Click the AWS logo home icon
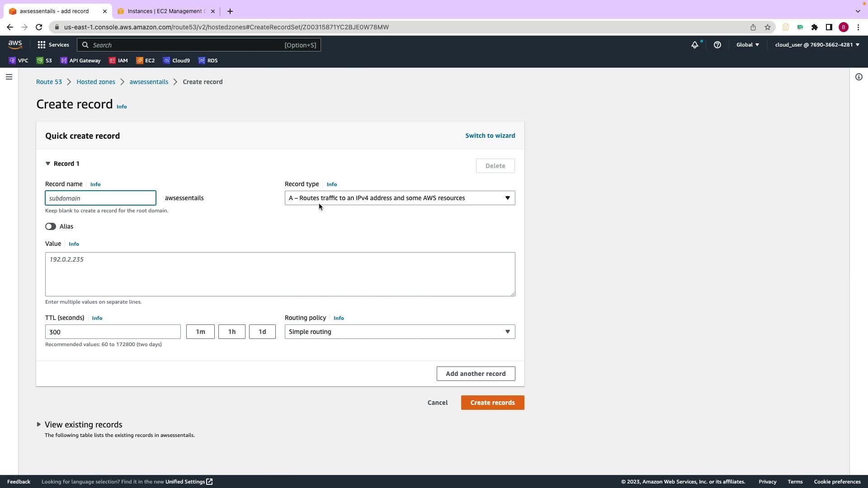This screenshot has width=868, height=488. 15,44
